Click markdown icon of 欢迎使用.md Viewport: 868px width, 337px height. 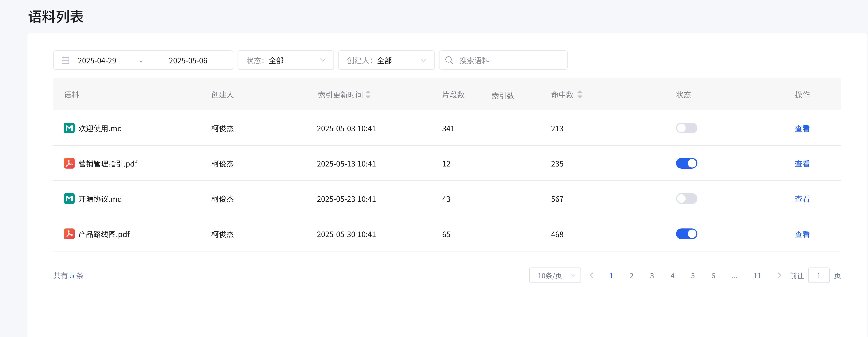pyautogui.click(x=69, y=128)
